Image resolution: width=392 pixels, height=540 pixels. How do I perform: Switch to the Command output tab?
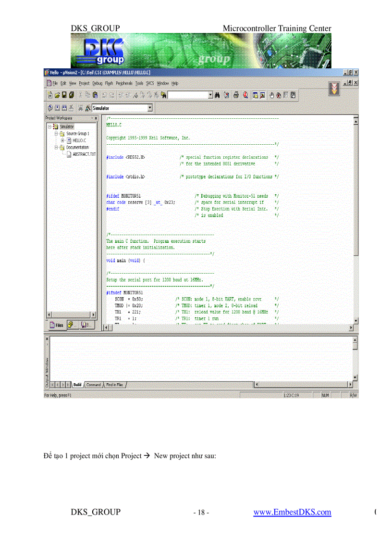coord(94,384)
